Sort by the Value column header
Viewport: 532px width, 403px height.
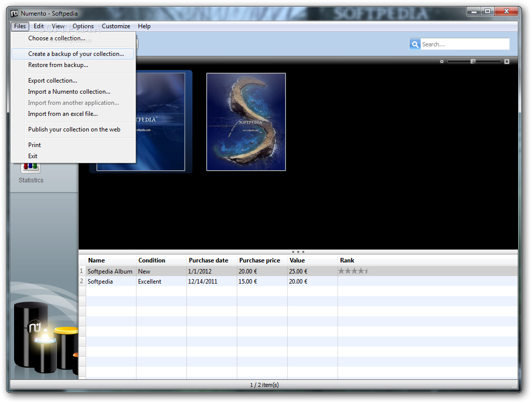(x=312, y=260)
